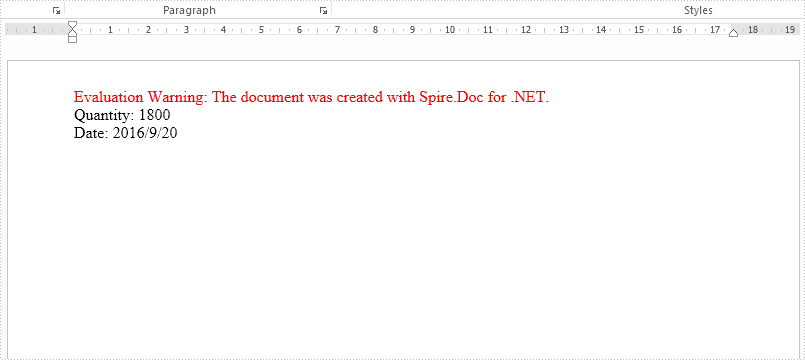Place cursor in the red Evaluation Warning line
The height and width of the screenshot is (360, 805).
pyautogui.click(x=311, y=97)
